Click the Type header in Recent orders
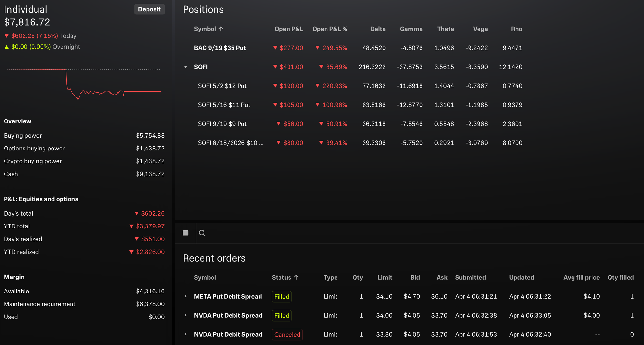 coord(330,277)
